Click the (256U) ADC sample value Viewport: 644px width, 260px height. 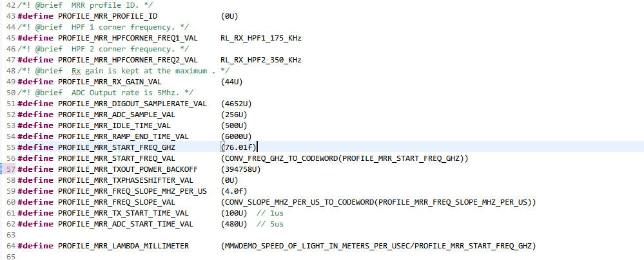click(x=234, y=115)
